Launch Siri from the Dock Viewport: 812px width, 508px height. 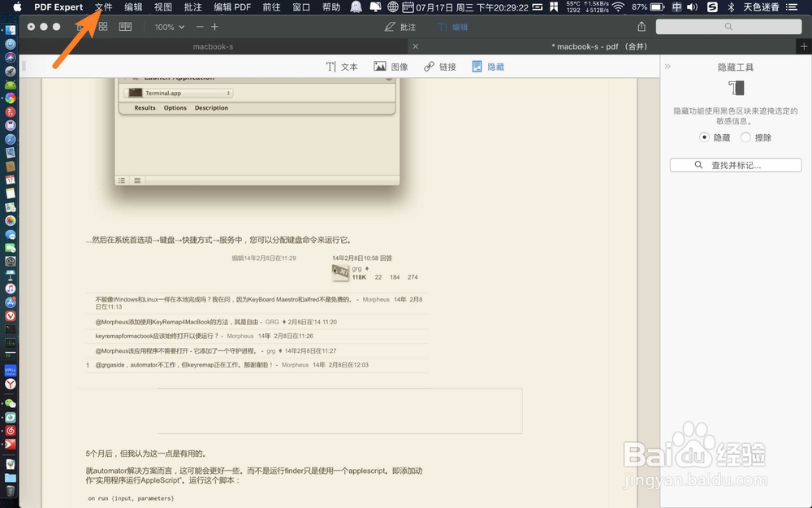(x=11, y=58)
